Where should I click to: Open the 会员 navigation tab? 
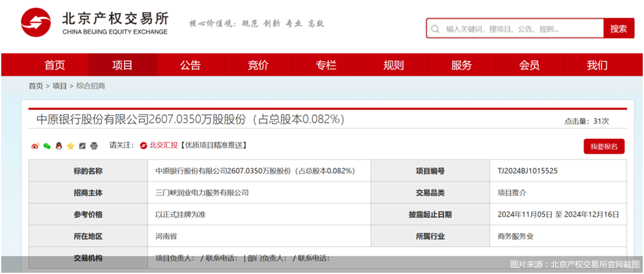tap(529, 65)
